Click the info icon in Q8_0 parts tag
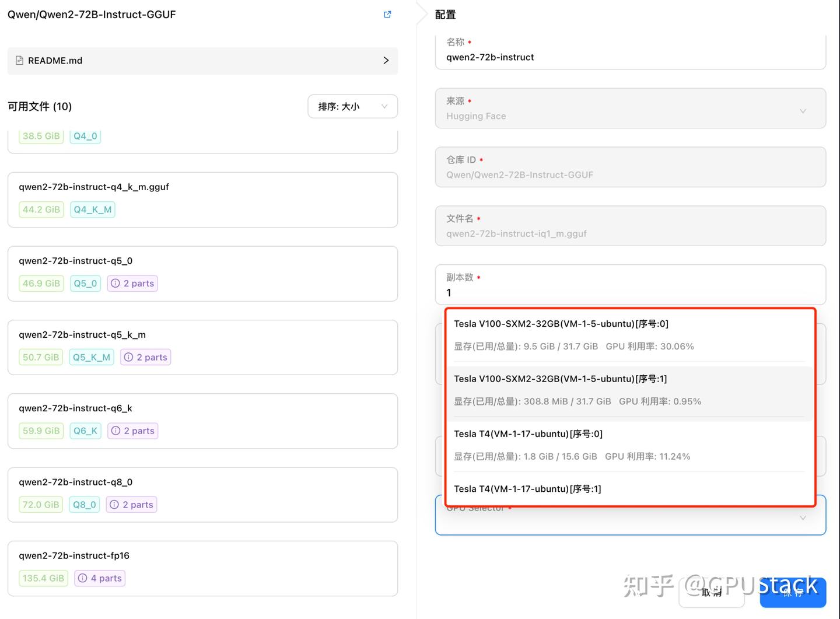The width and height of the screenshot is (840, 619). [114, 505]
